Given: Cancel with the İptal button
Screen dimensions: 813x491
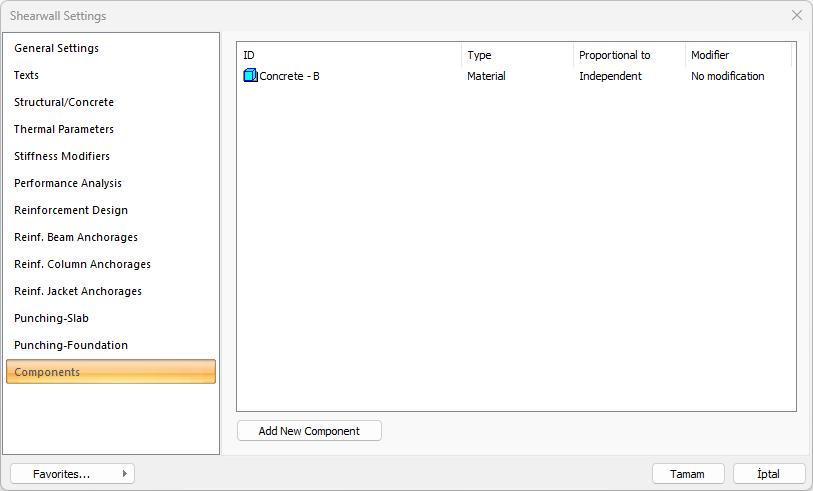Looking at the screenshot, I should pos(769,474).
